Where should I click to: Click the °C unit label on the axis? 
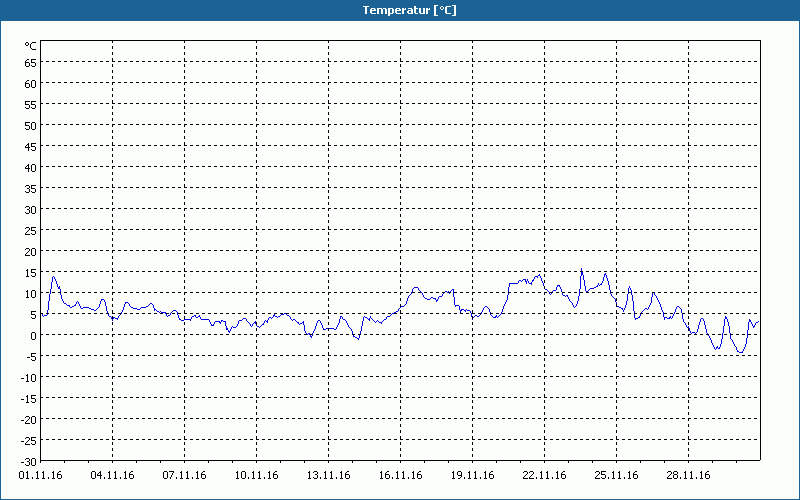(x=31, y=46)
